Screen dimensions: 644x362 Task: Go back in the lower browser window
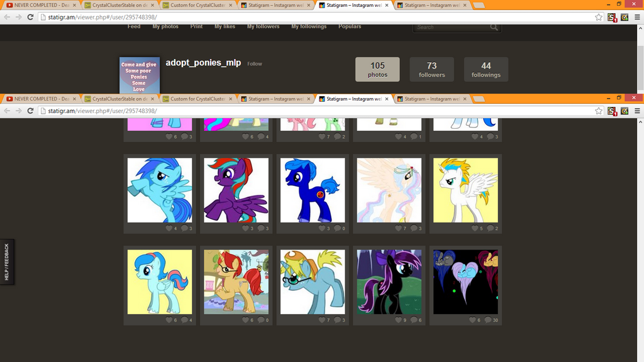tap(7, 111)
